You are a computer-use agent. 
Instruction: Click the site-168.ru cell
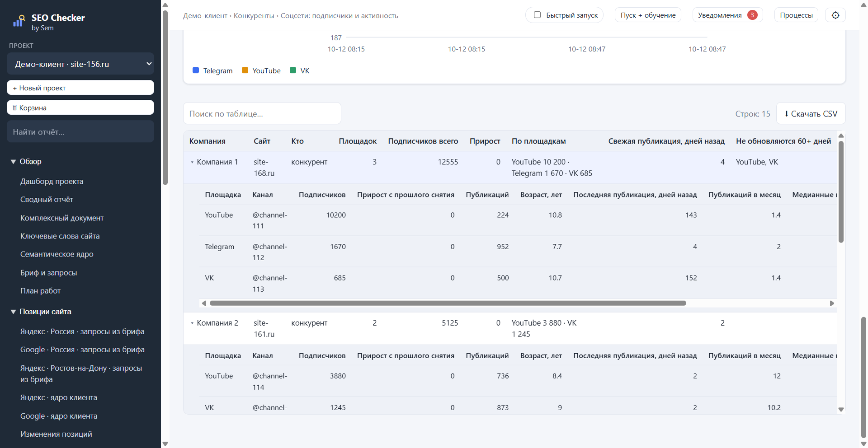[264, 168]
